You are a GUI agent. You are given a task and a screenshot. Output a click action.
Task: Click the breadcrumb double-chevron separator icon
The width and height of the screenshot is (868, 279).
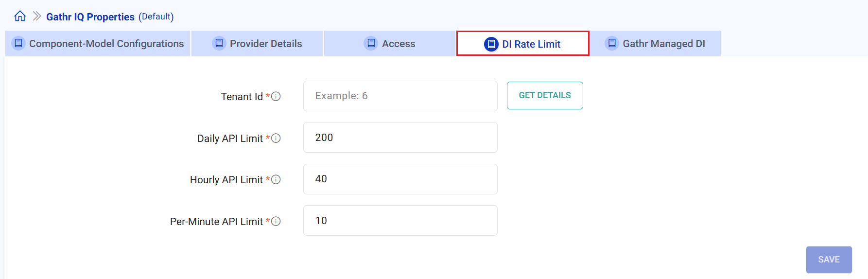click(37, 16)
